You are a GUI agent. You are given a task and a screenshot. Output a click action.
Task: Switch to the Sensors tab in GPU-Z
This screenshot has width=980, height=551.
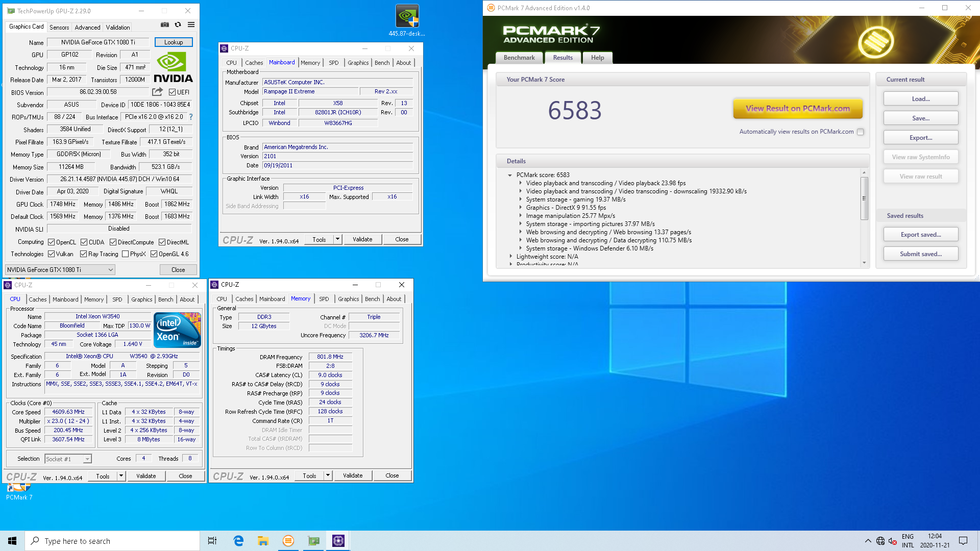pyautogui.click(x=59, y=28)
